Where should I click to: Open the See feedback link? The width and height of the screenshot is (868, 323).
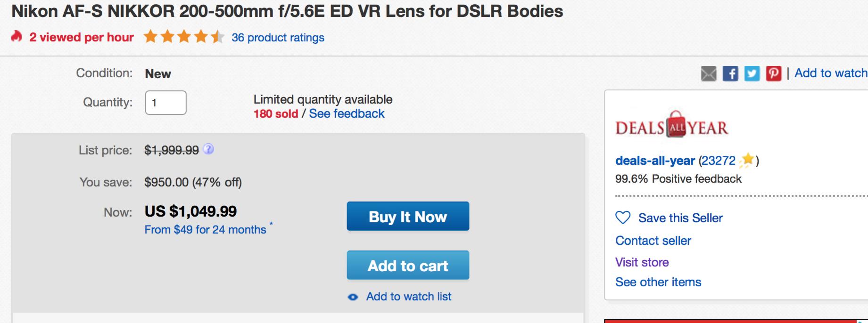pos(347,114)
